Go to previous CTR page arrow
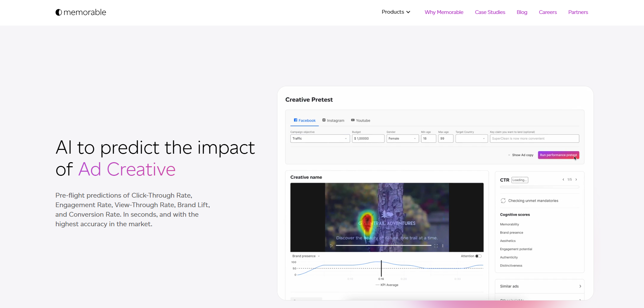The image size is (644, 308). coord(563,180)
